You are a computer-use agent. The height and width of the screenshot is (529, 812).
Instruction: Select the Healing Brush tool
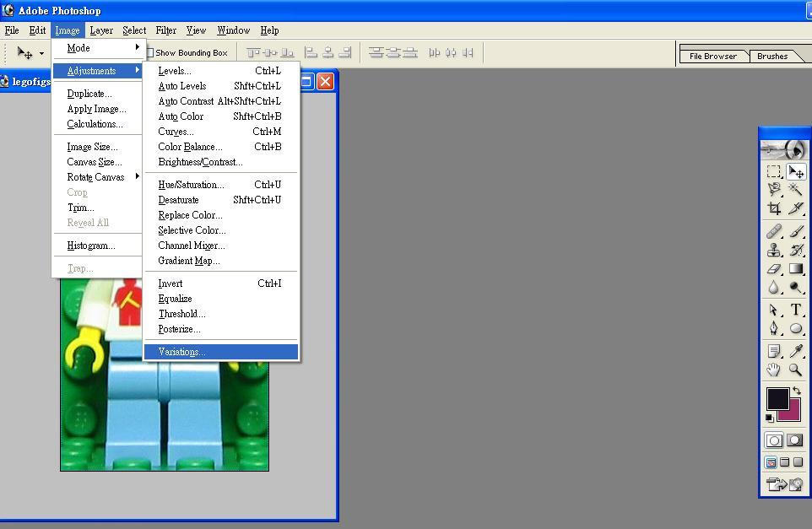pos(774,231)
